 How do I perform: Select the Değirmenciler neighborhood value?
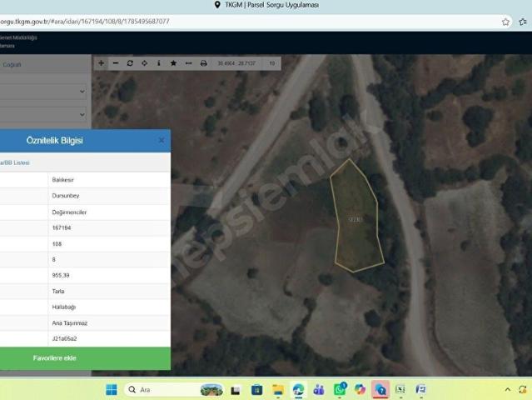click(x=69, y=212)
